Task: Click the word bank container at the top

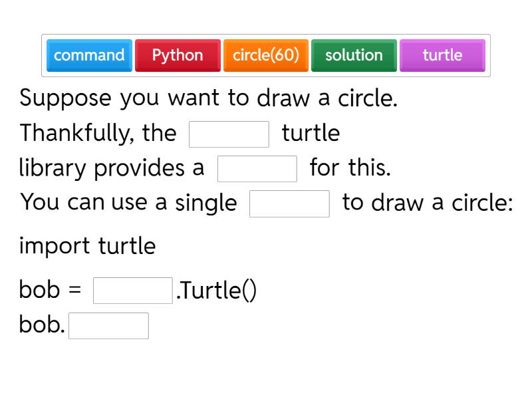Action: click(266, 56)
